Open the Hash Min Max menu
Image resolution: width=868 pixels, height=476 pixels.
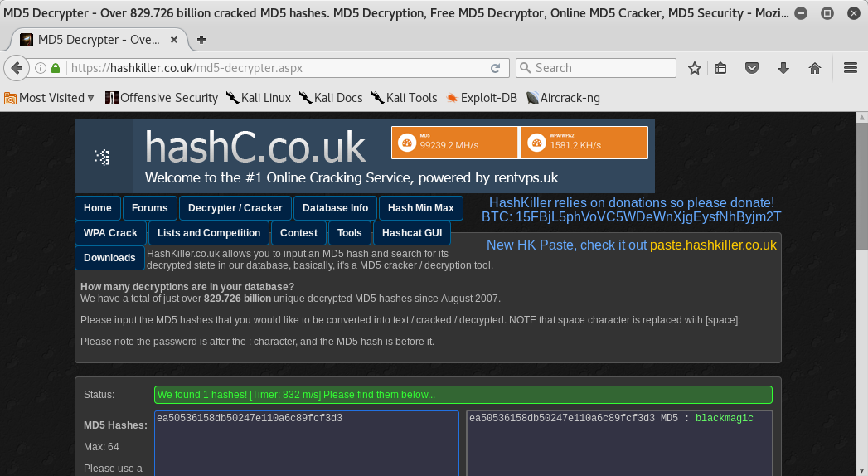[x=420, y=208]
